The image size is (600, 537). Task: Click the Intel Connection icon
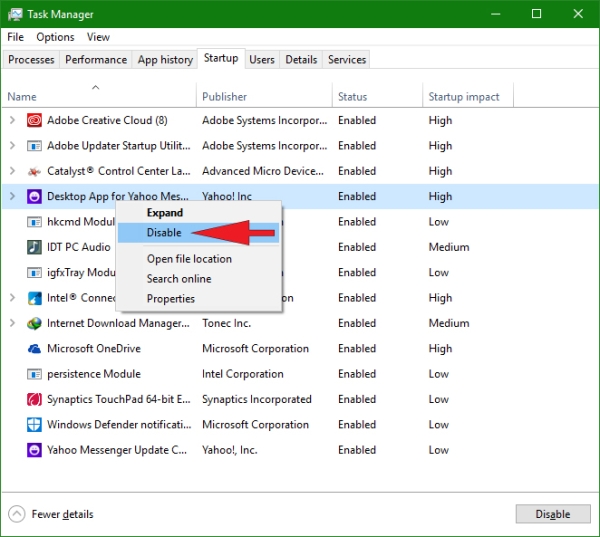pos(34,298)
